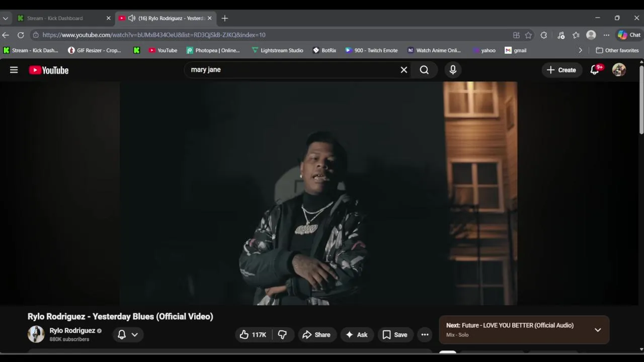Screen dimensions: 644x362
Task: Open YouTube bookmark in favorites bar
Action: (163, 50)
